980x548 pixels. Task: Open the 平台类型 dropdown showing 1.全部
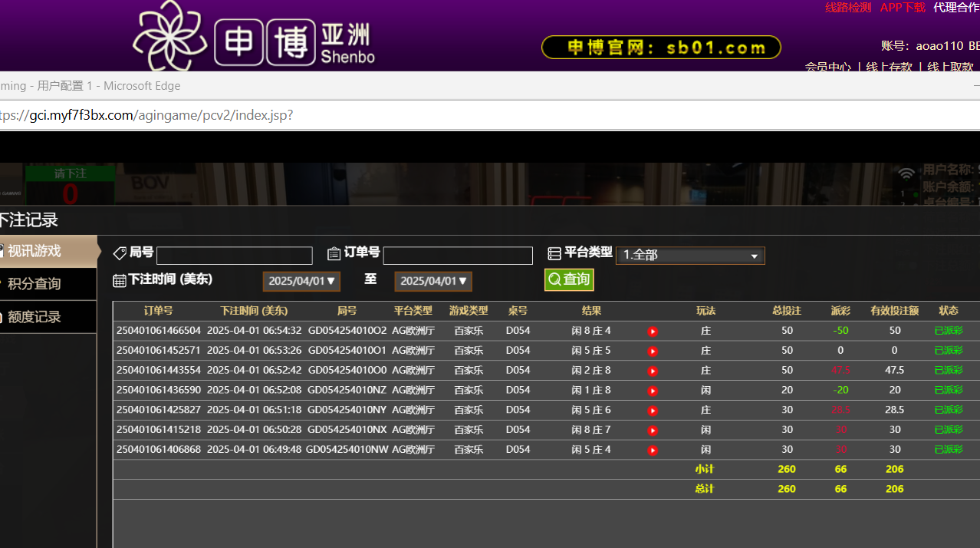coord(690,256)
